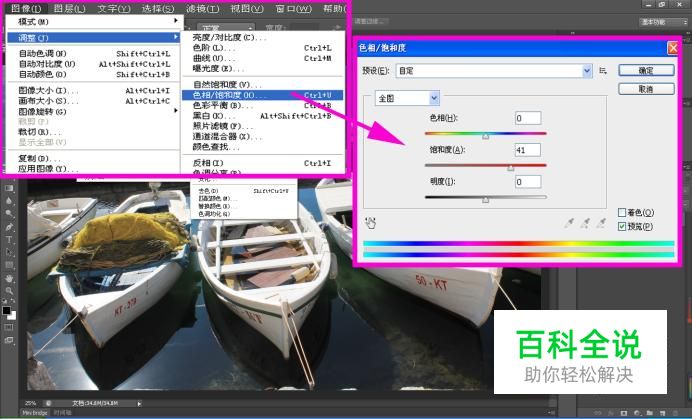692x419 pixels.
Task: Click the zoom percentage field showing 25%
Action: click(x=31, y=404)
